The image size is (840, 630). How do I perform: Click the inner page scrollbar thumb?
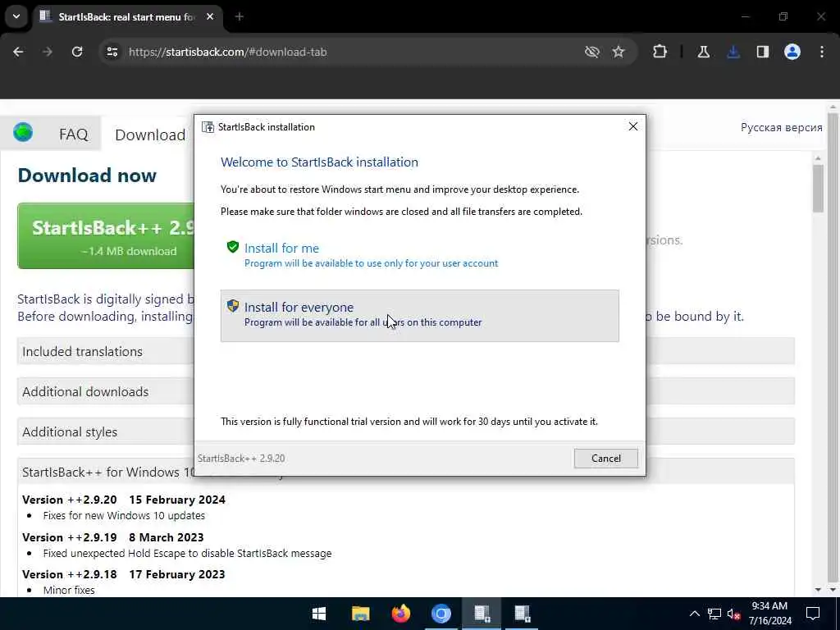click(818, 188)
